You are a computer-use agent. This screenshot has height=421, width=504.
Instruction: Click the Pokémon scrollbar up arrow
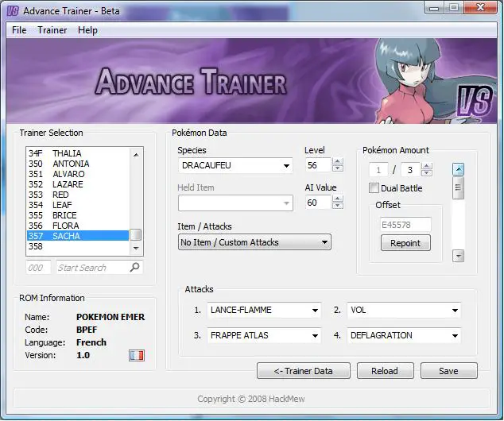pos(459,169)
